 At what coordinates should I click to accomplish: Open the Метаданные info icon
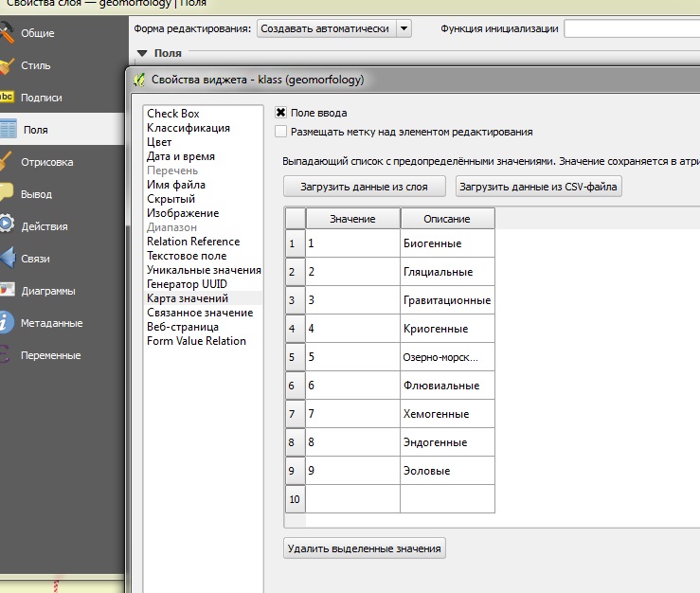point(8,323)
